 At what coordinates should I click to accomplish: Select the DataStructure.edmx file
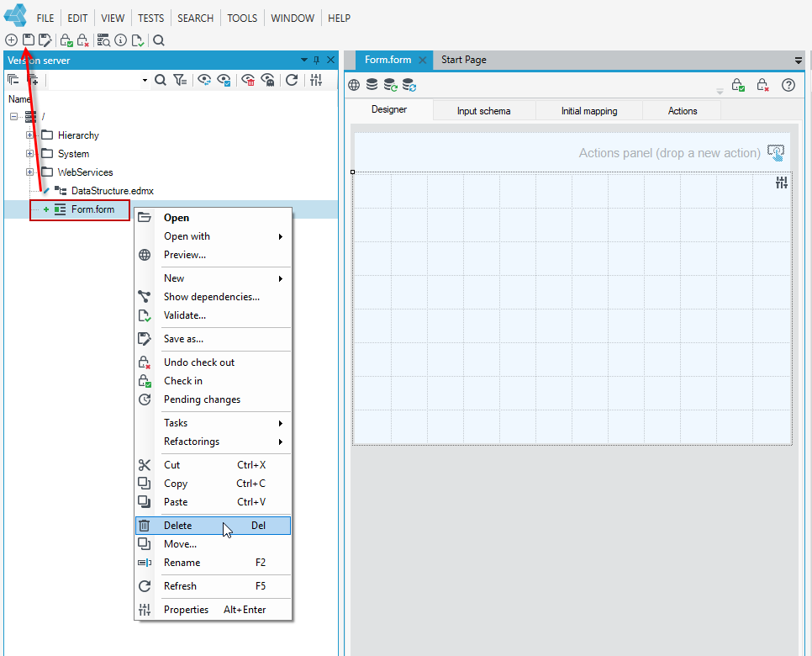click(113, 191)
